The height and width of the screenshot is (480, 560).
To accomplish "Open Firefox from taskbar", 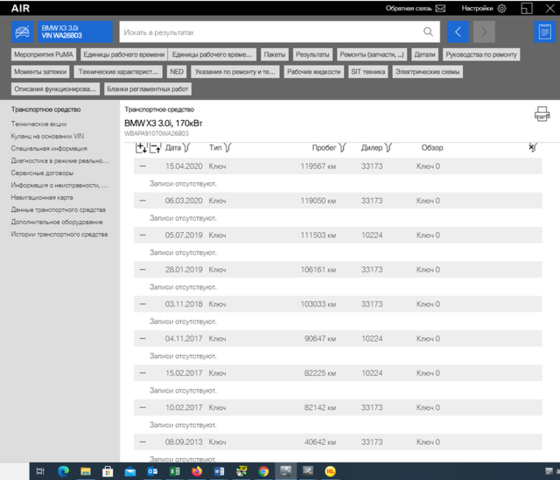I will point(197,471).
